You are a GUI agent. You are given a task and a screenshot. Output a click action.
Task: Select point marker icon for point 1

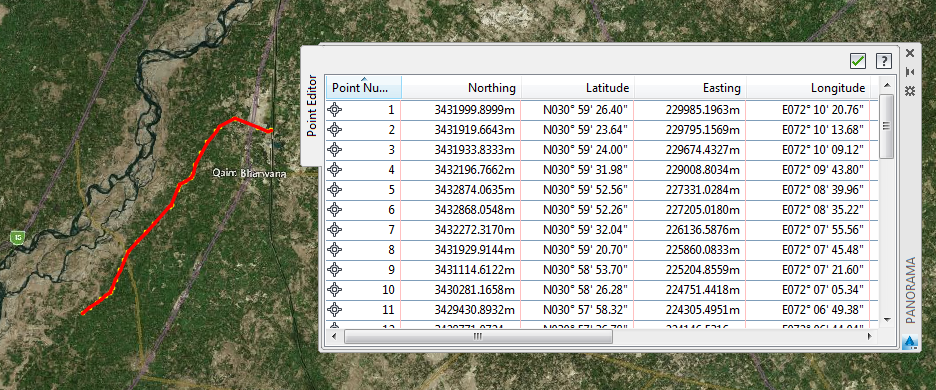pyautogui.click(x=335, y=110)
